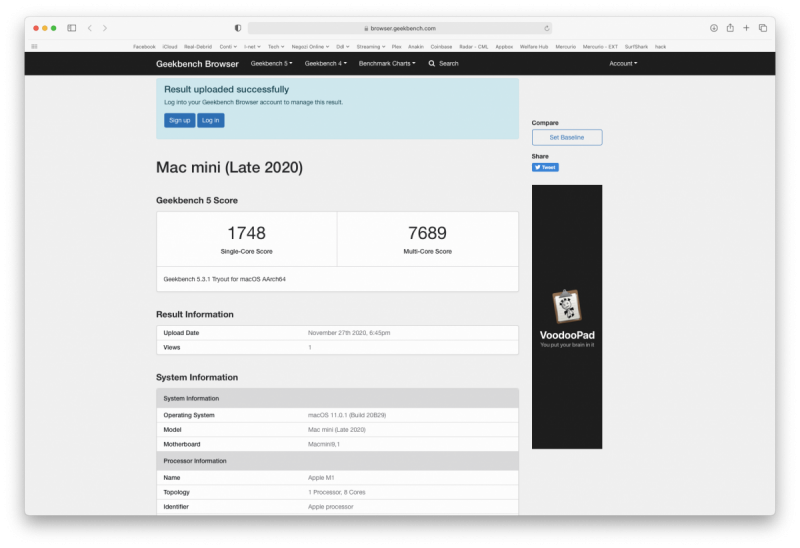The image size is (800, 548).
Task: Open the Benchmark Charts dropdown
Action: pyautogui.click(x=387, y=63)
